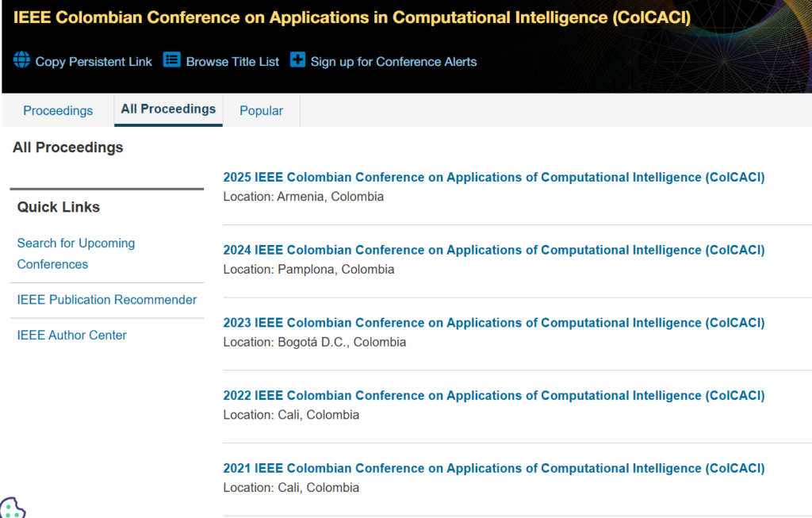This screenshot has height=518, width=812.
Task: Open IEEE Publication Recommender link
Action: click(x=107, y=300)
